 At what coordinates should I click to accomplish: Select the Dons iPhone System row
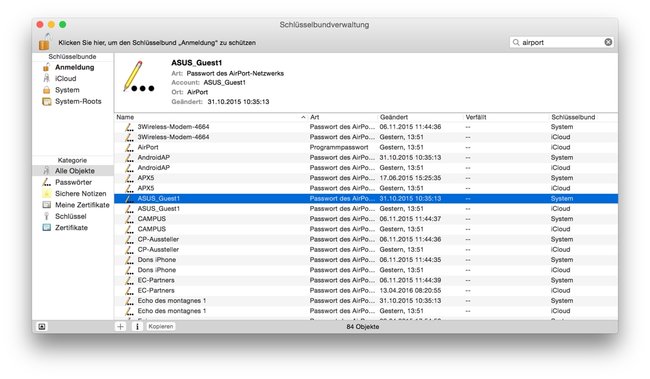coord(366,260)
